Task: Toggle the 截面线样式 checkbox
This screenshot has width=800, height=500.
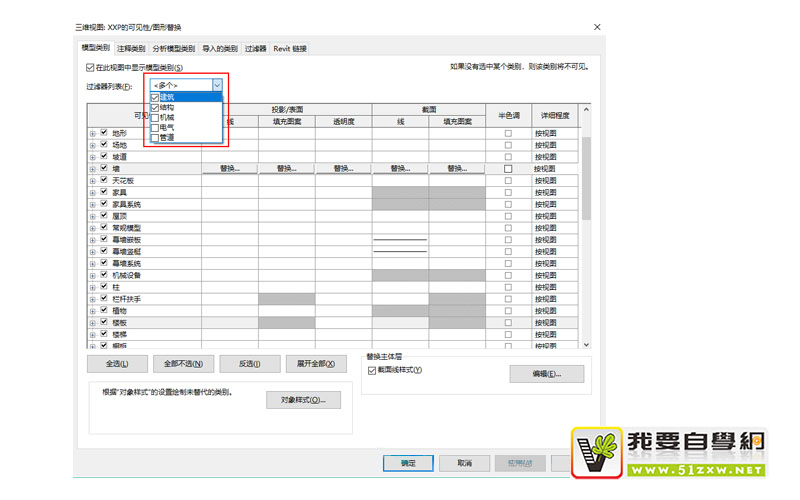Action: click(x=372, y=370)
